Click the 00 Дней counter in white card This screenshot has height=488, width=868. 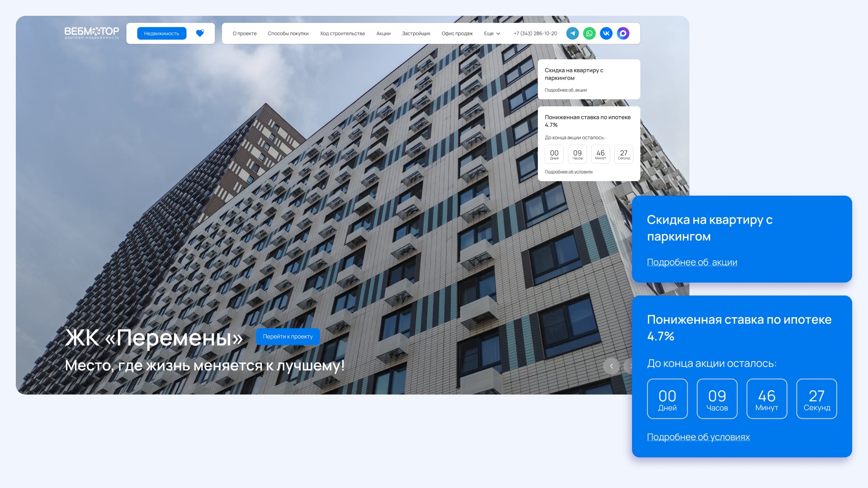pos(554,154)
